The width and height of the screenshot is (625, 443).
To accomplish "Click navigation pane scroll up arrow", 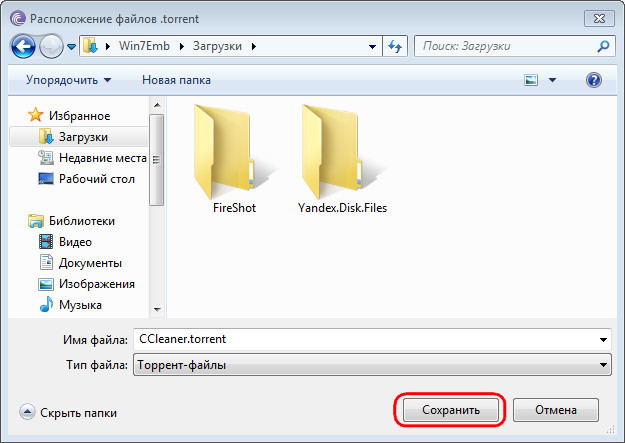I will tap(157, 105).
